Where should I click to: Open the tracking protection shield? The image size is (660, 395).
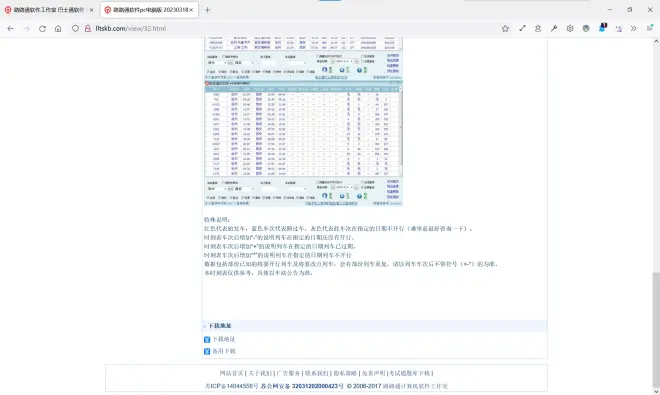click(75, 29)
